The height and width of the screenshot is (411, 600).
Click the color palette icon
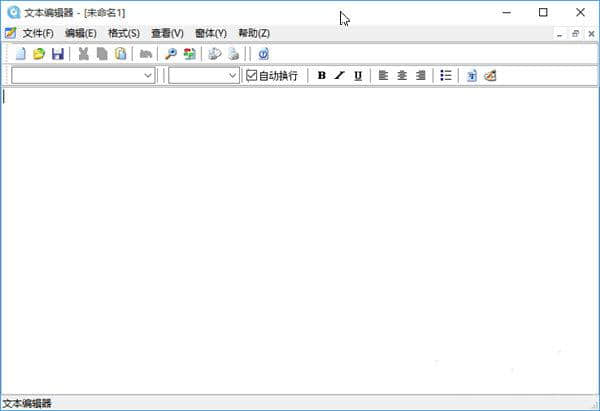tap(490, 75)
